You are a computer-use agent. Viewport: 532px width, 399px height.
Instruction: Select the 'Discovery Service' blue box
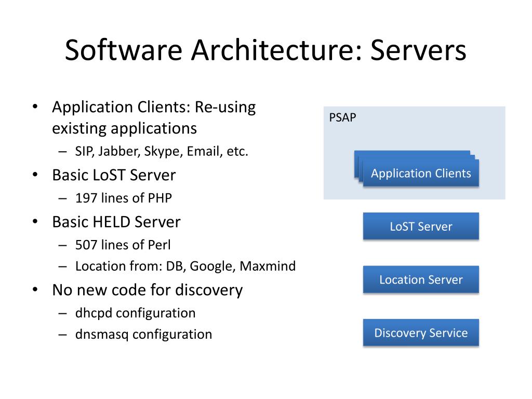click(421, 333)
